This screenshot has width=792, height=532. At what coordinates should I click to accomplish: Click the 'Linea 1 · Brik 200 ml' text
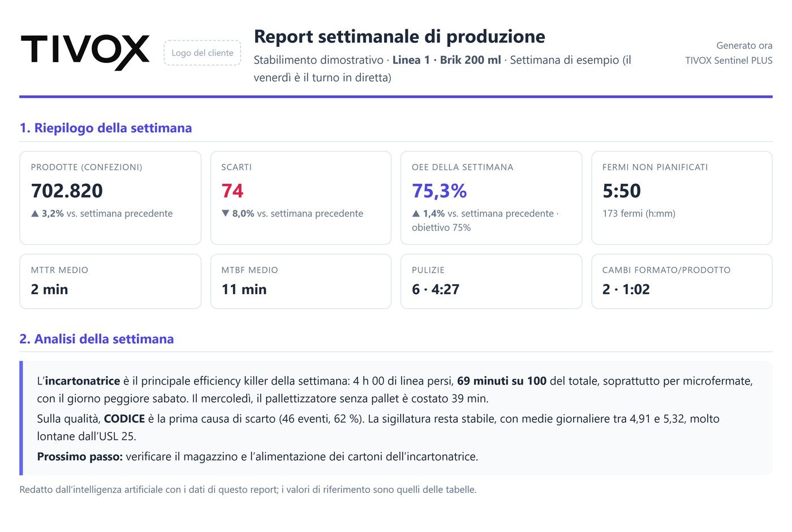coord(447,60)
